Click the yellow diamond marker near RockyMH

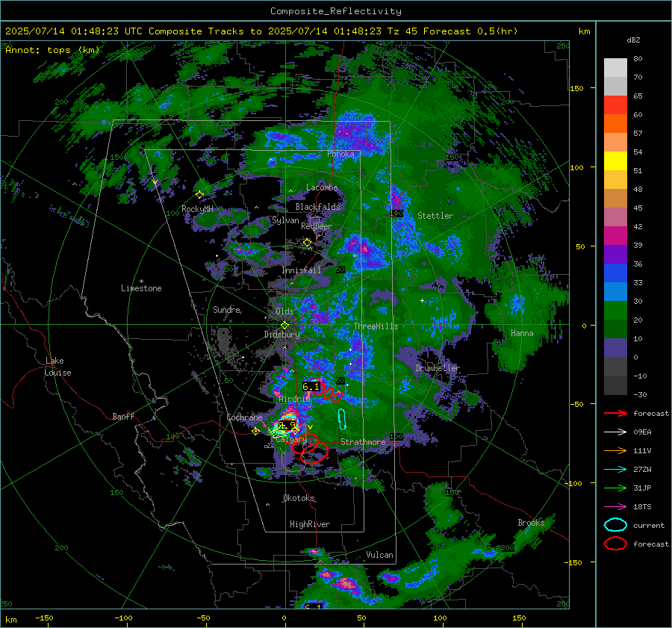199,195
